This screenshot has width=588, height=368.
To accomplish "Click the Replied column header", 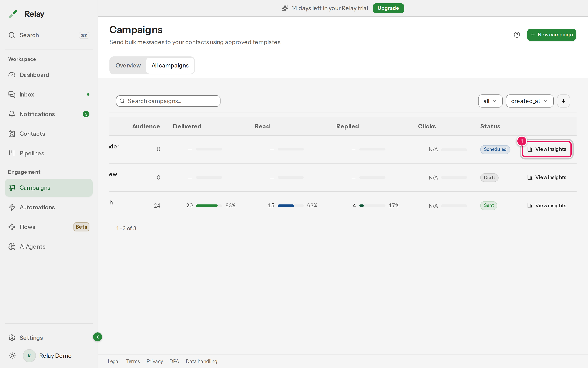I will coord(347,126).
